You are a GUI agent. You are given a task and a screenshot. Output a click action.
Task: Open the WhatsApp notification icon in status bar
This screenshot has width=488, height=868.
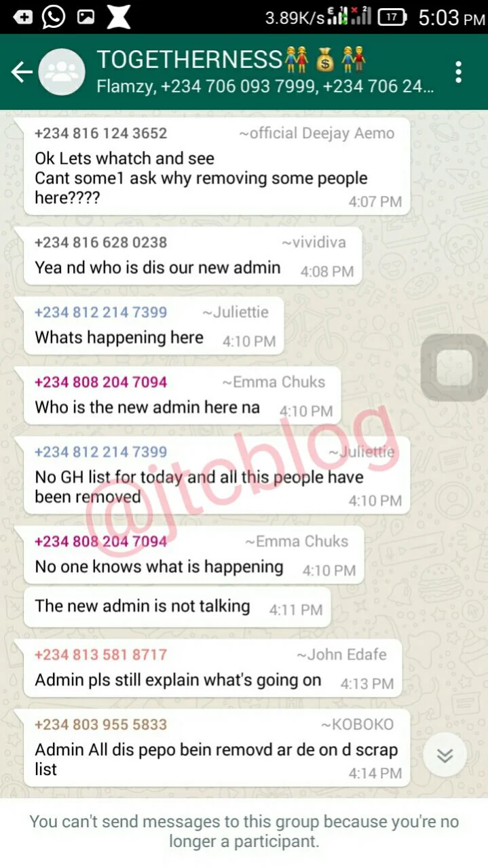tap(53, 17)
